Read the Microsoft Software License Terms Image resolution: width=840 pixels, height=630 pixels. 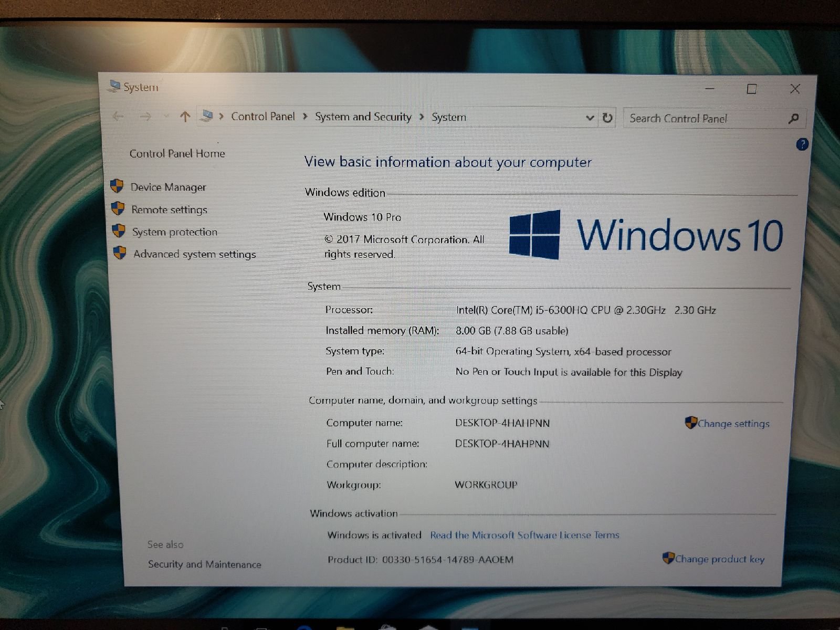pyautogui.click(x=524, y=535)
